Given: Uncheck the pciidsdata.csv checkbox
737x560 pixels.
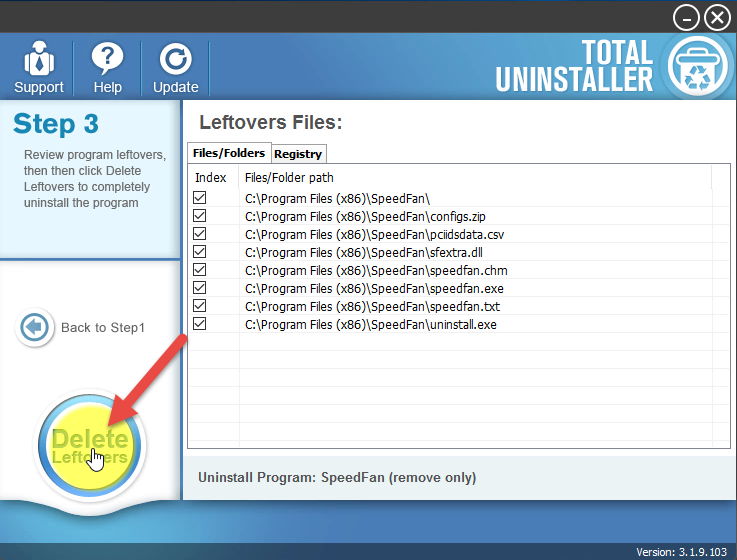Looking at the screenshot, I should click(199, 234).
